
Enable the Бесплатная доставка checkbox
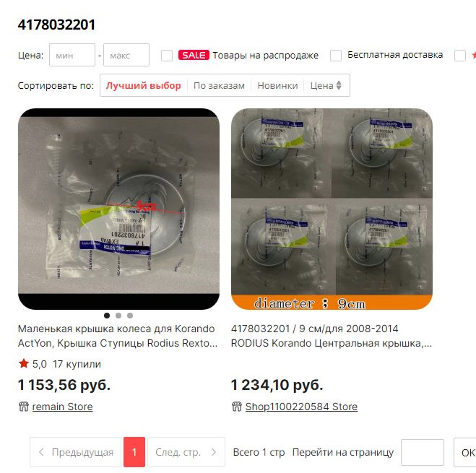336,56
